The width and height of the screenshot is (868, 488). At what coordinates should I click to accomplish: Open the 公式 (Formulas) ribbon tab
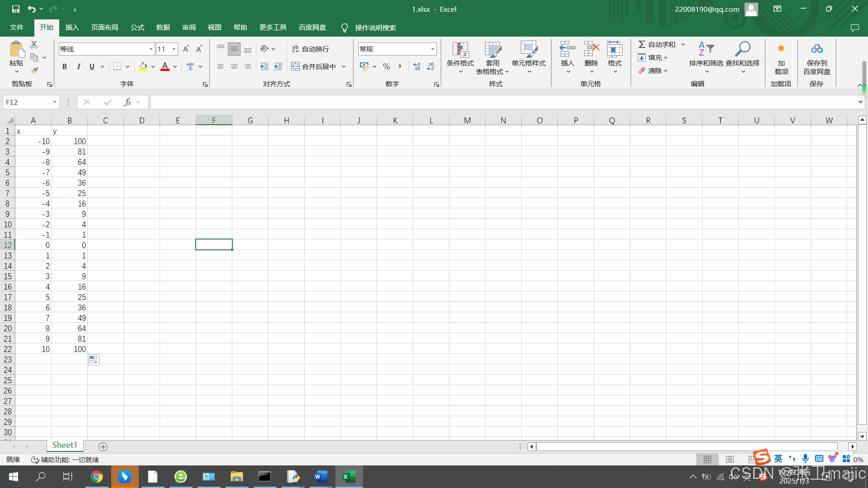tap(137, 28)
